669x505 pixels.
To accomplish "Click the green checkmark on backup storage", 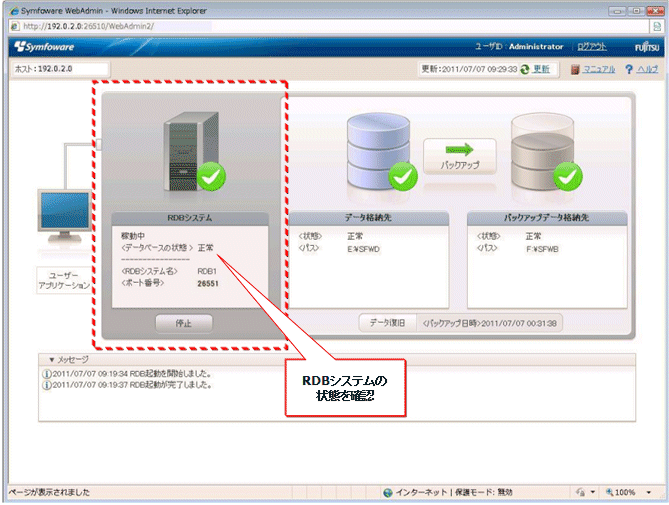I will (x=568, y=177).
